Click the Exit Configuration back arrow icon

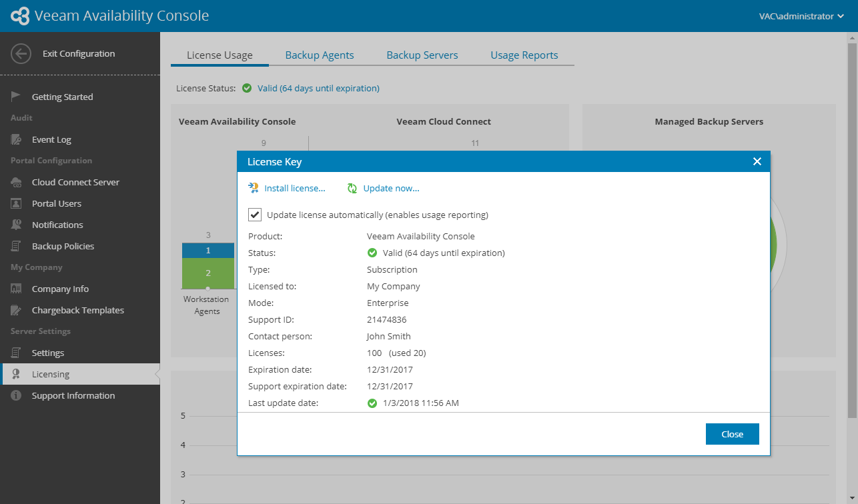pos(21,54)
